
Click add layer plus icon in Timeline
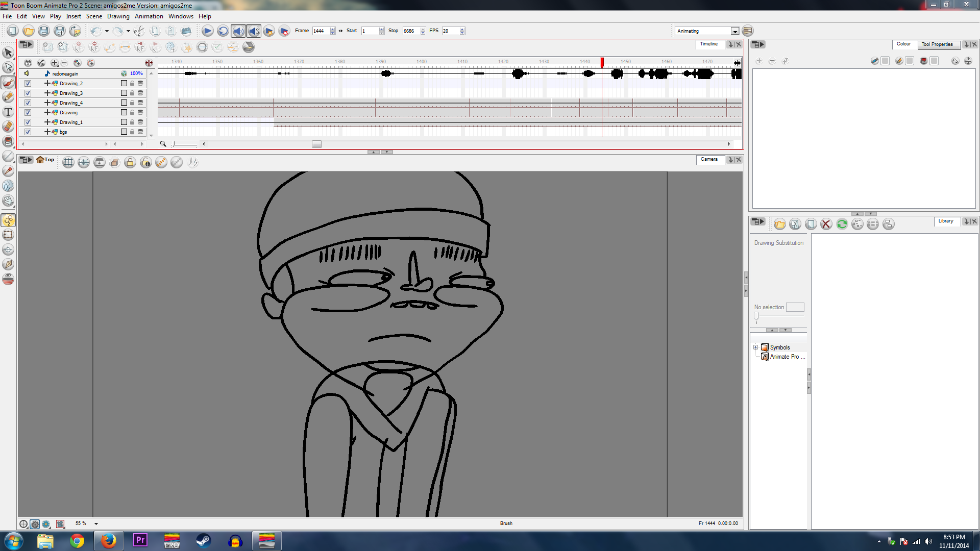tap(54, 63)
